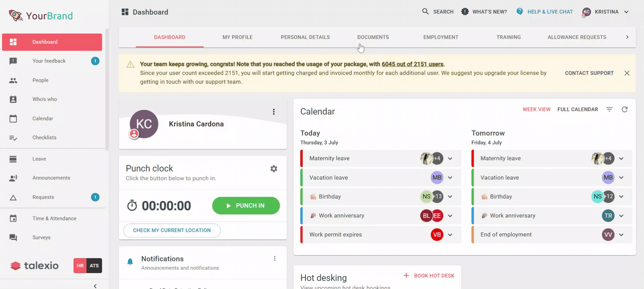The image size is (644, 289).
Task: Click the help question mark icon
Action: (519, 12)
